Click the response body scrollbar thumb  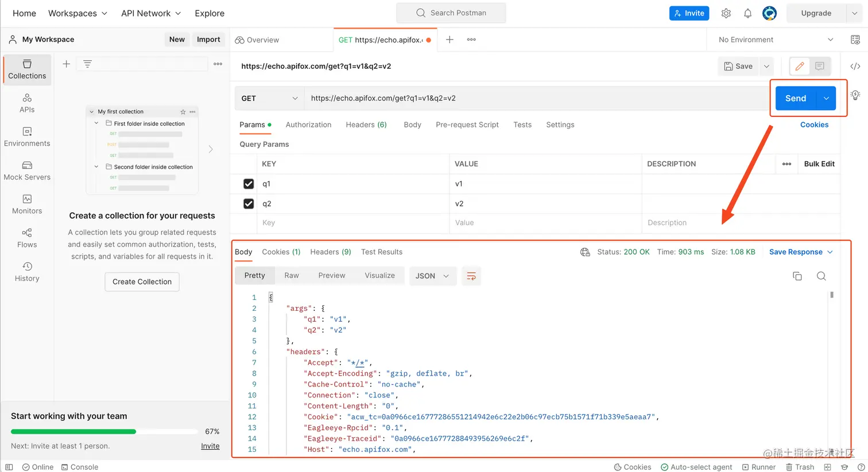pos(831,295)
